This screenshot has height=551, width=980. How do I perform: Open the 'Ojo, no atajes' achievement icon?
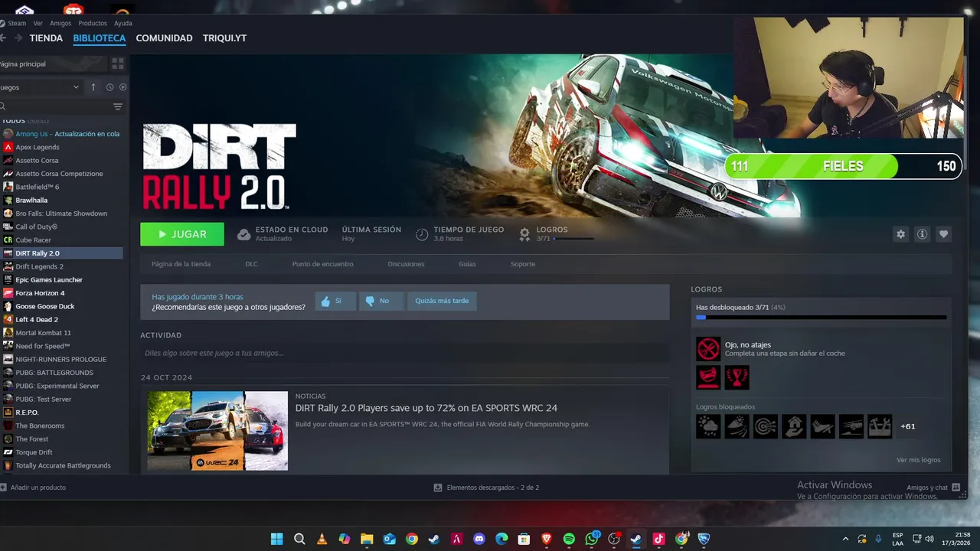[x=708, y=349]
